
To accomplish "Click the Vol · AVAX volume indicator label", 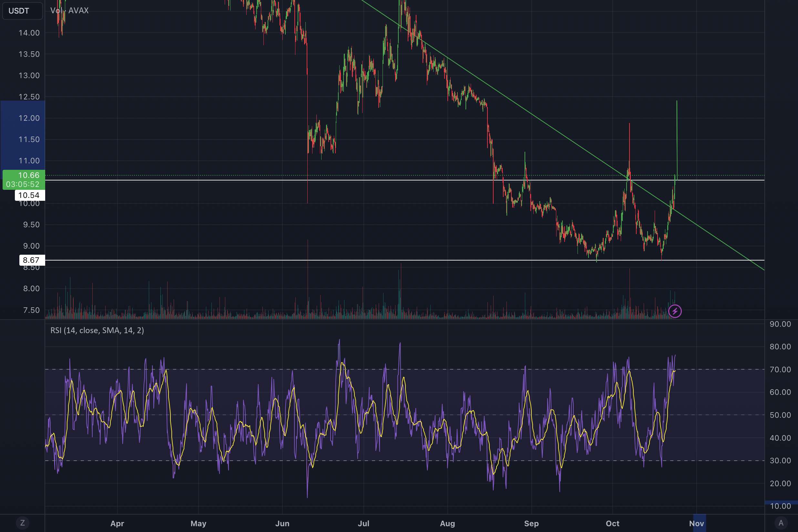I will [69, 11].
